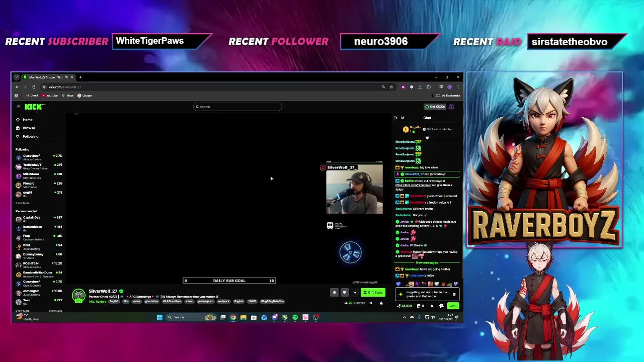
Task: Click the browser back arrow
Action: pos(17,87)
